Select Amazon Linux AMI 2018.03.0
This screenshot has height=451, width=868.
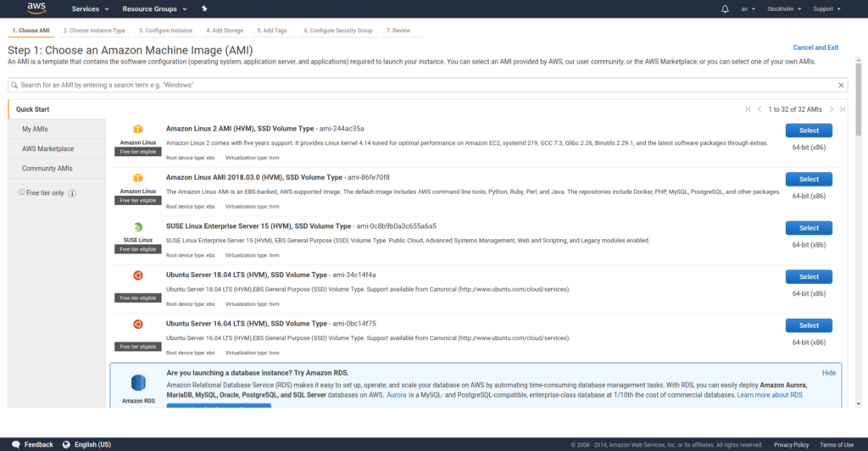point(809,179)
